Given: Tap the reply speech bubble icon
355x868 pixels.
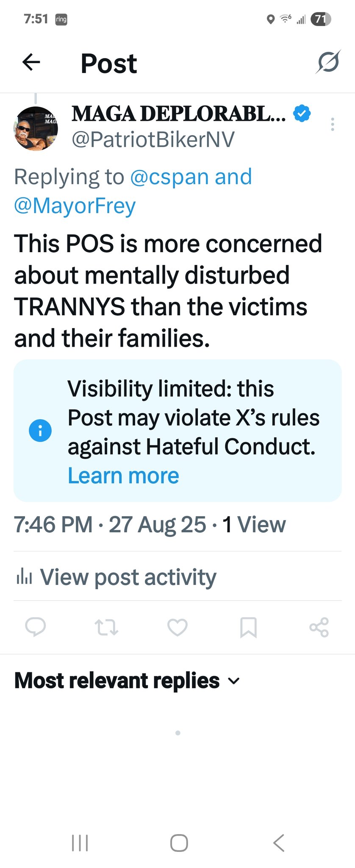Looking at the screenshot, I should click(x=36, y=627).
